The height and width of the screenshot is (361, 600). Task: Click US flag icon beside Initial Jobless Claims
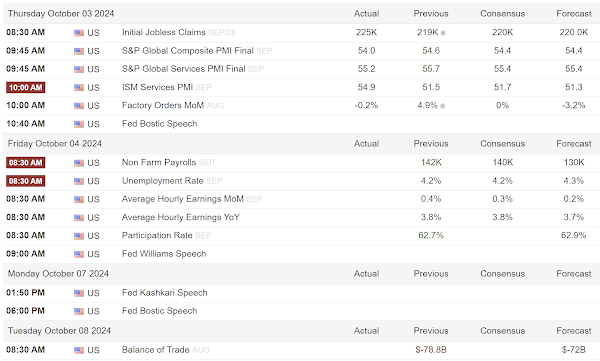pyautogui.click(x=79, y=33)
